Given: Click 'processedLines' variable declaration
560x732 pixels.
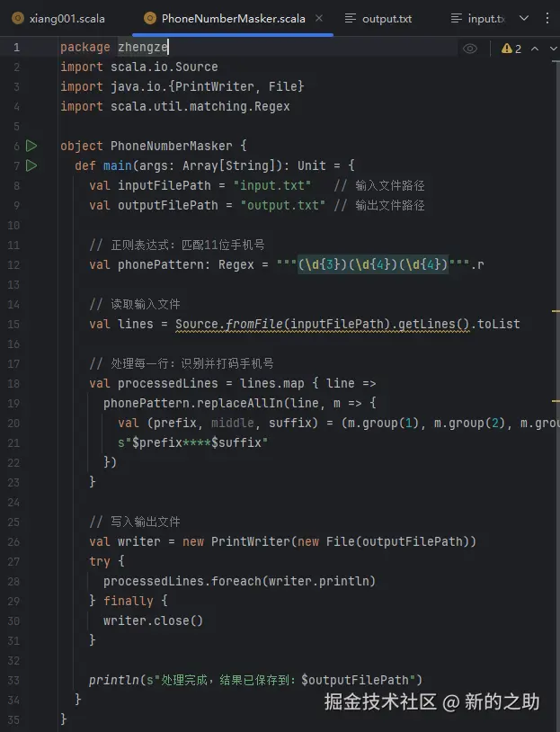Looking at the screenshot, I should [x=167, y=383].
